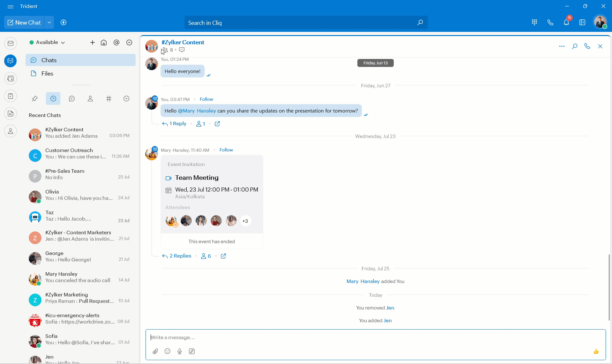Close the #Zylker Content chat panel
Screen dimensions: 612x364
(600, 46)
